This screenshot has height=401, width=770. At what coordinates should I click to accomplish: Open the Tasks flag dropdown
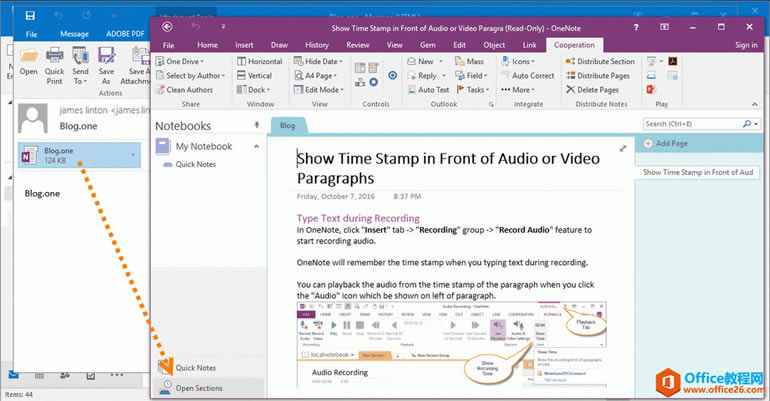[473, 90]
